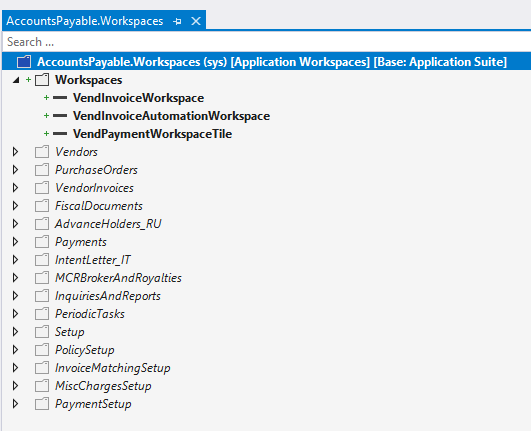Image resolution: width=531 pixels, height=431 pixels.
Task: Click the dash icon beside VendInvoiceWorkspace
Action: pyautogui.click(x=60, y=98)
